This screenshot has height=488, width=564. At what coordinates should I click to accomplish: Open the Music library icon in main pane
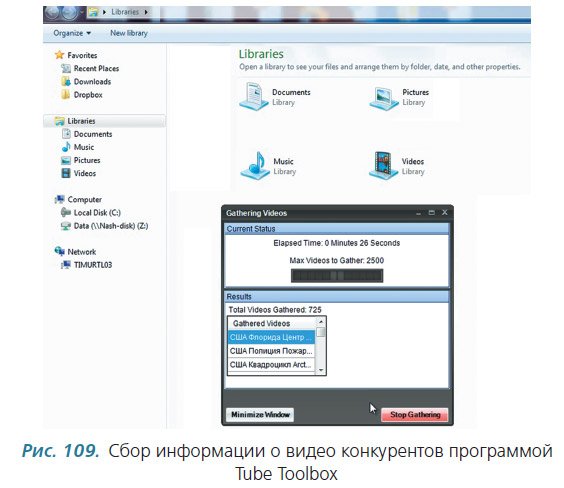click(254, 165)
